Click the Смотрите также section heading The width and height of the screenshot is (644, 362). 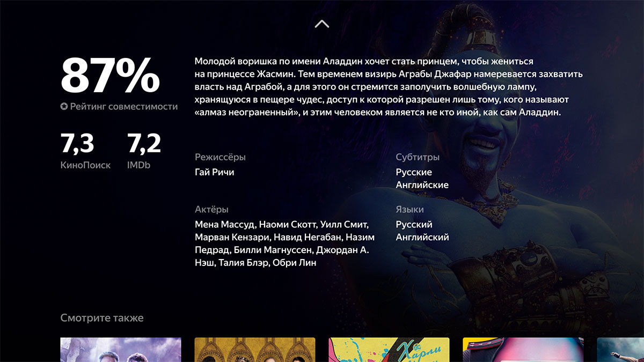(x=102, y=318)
